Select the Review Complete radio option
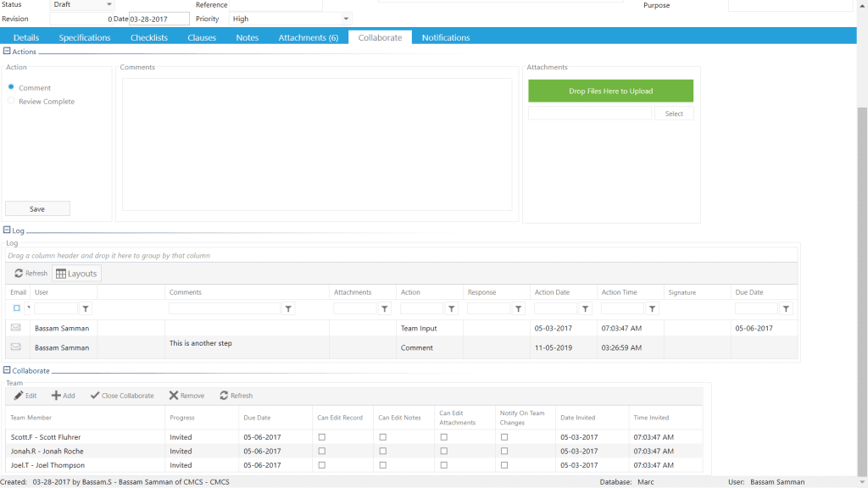868x488 pixels. pos(11,101)
